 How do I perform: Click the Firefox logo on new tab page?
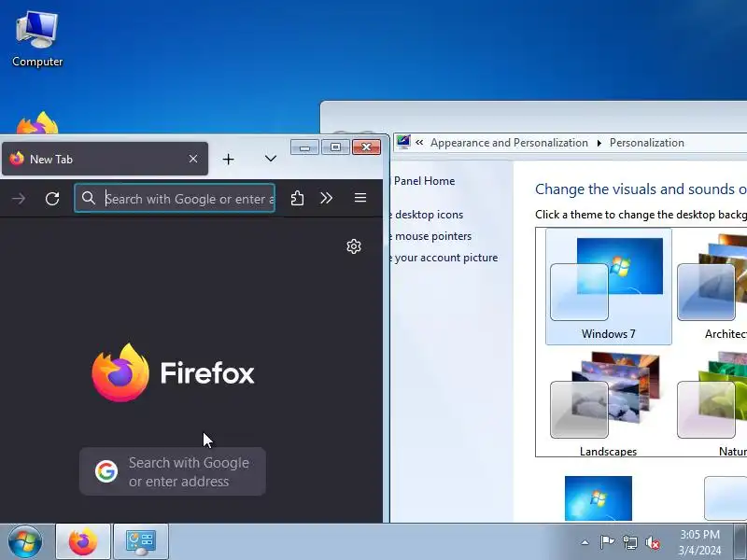point(173,372)
